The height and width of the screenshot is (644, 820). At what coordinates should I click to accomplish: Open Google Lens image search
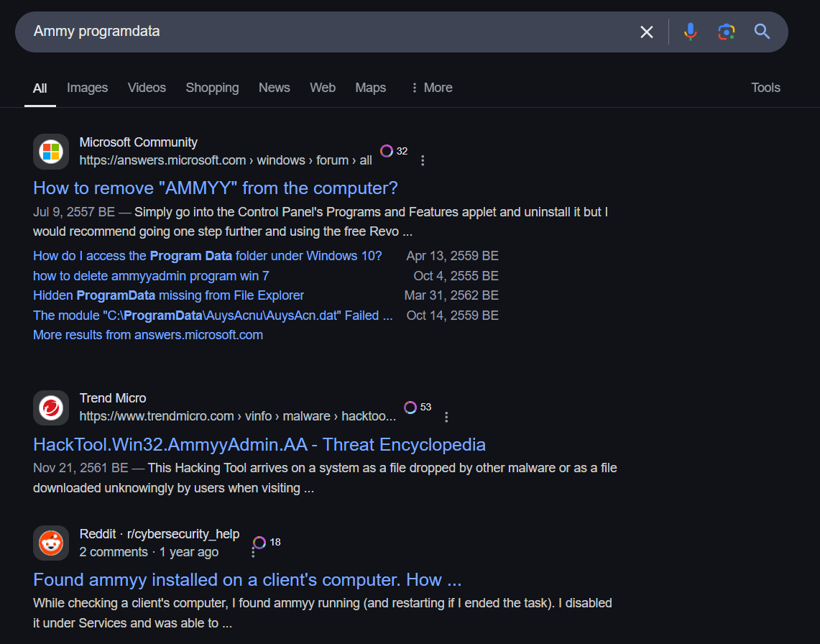coord(726,32)
